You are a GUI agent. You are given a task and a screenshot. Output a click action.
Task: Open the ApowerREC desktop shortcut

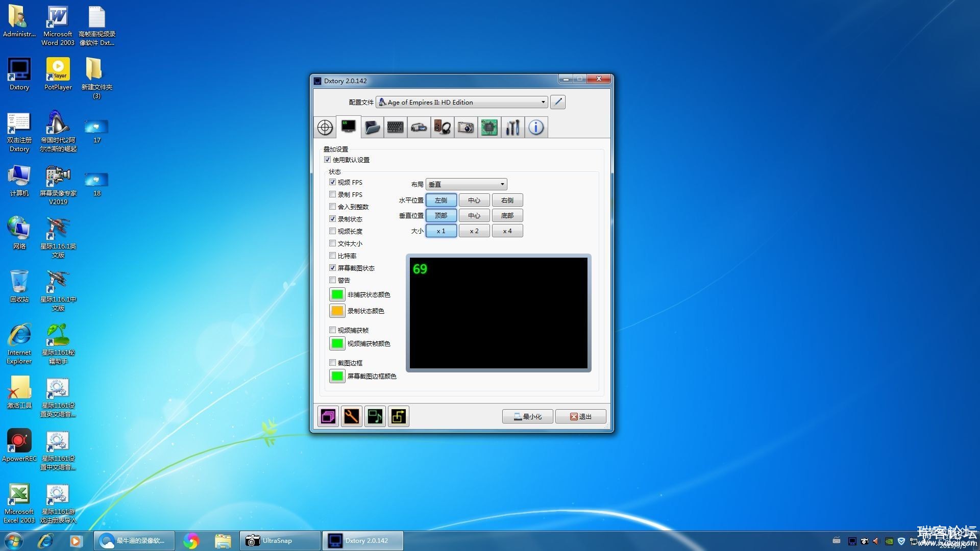pos(19,445)
